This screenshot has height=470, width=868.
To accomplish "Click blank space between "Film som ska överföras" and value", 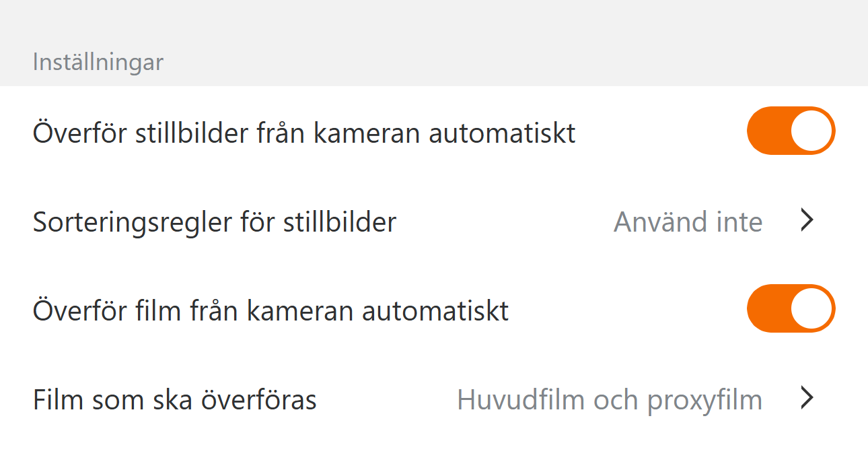I will coord(387,400).
